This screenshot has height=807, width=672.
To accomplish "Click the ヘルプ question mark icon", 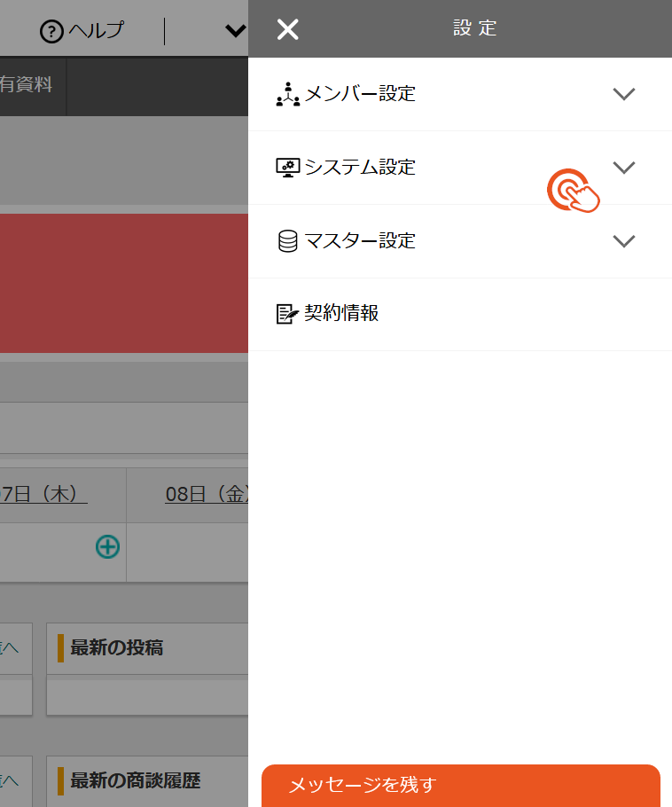I will click(x=51, y=31).
